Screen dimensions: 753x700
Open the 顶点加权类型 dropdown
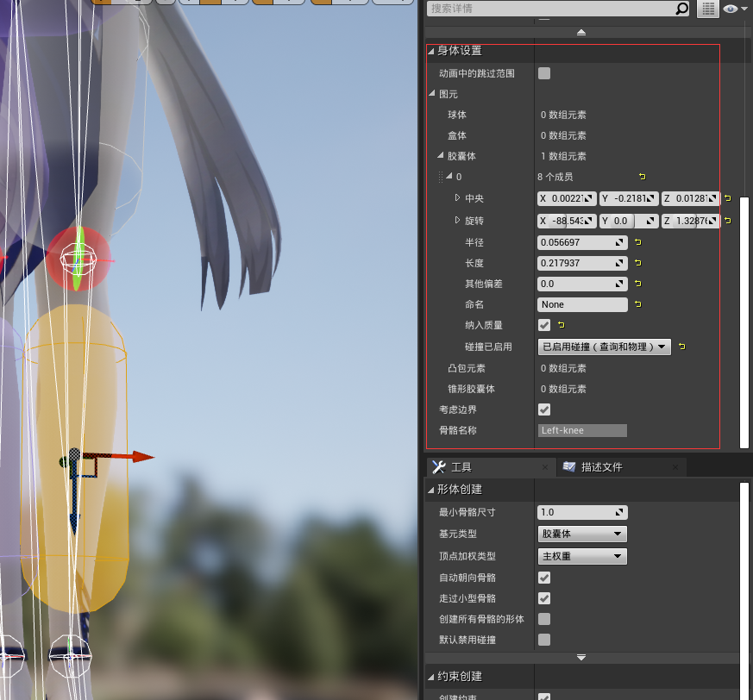tap(582, 556)
